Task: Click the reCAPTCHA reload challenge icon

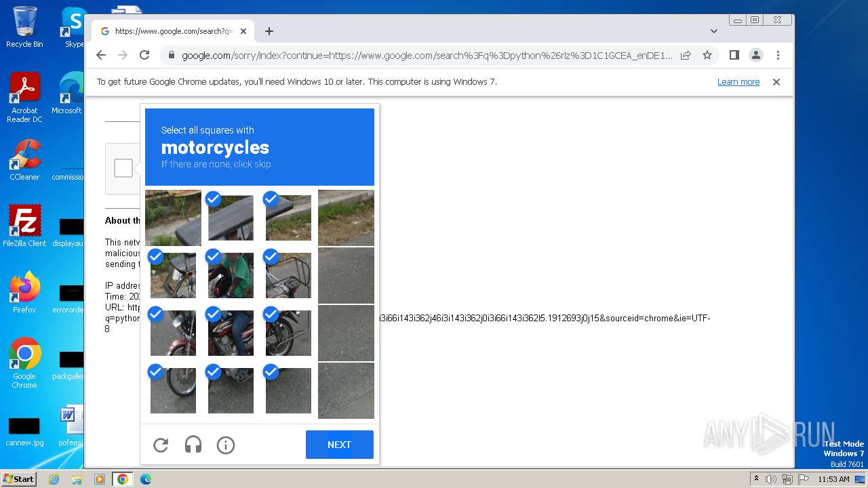Action: pyautogui.click(x=161, y=445)
